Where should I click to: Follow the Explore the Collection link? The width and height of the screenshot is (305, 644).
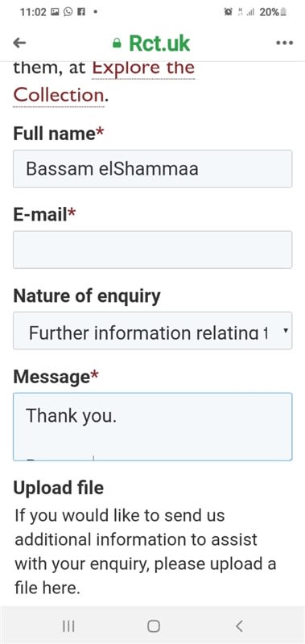pos(104,81)
